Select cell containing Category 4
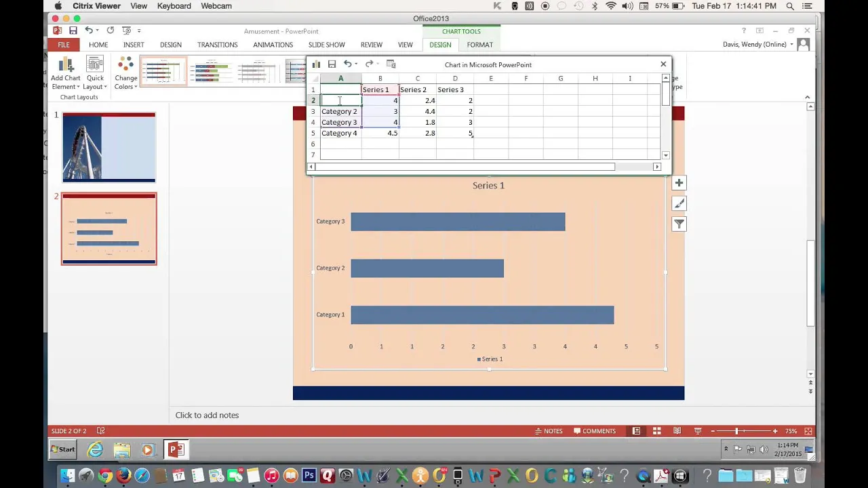868x488 pixels. tap(340, 133)
